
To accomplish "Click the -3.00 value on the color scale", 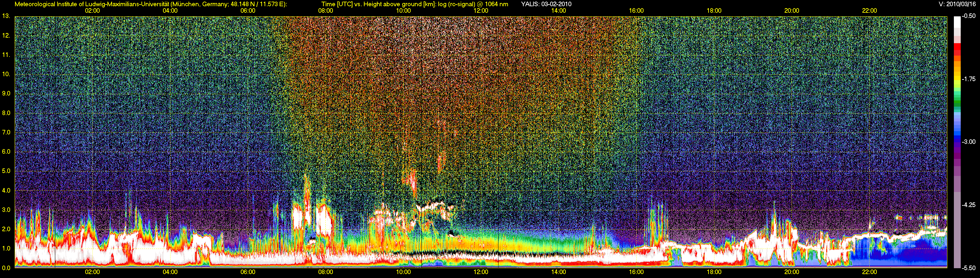I will click(x=969, y=142).
